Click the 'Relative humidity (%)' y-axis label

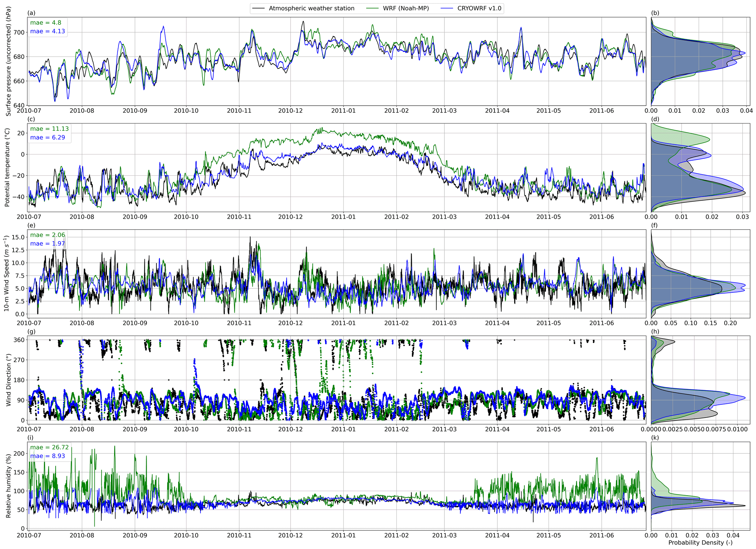8,485
